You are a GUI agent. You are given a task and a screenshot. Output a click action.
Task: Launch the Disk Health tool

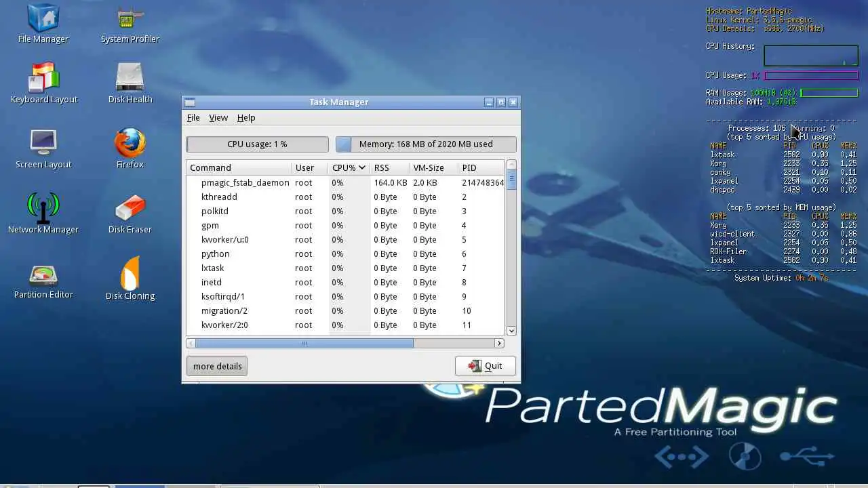[x=130, y=84]
